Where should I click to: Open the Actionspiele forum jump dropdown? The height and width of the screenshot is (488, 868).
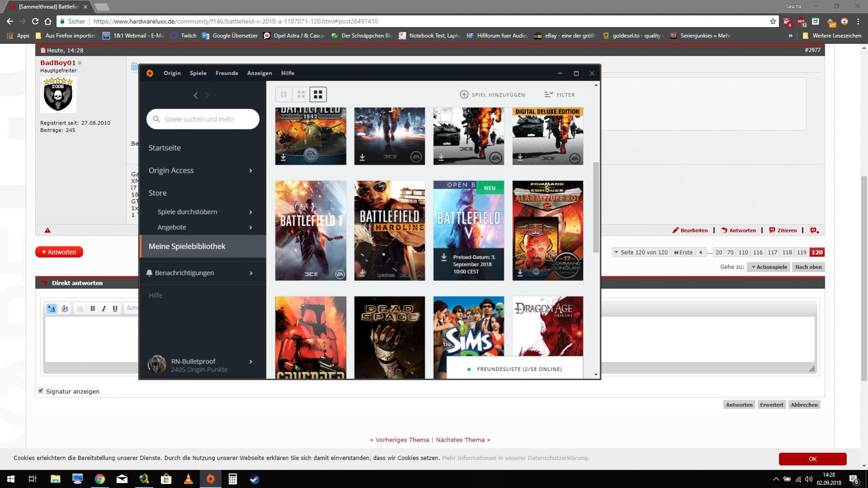click(x=769, y=267)
